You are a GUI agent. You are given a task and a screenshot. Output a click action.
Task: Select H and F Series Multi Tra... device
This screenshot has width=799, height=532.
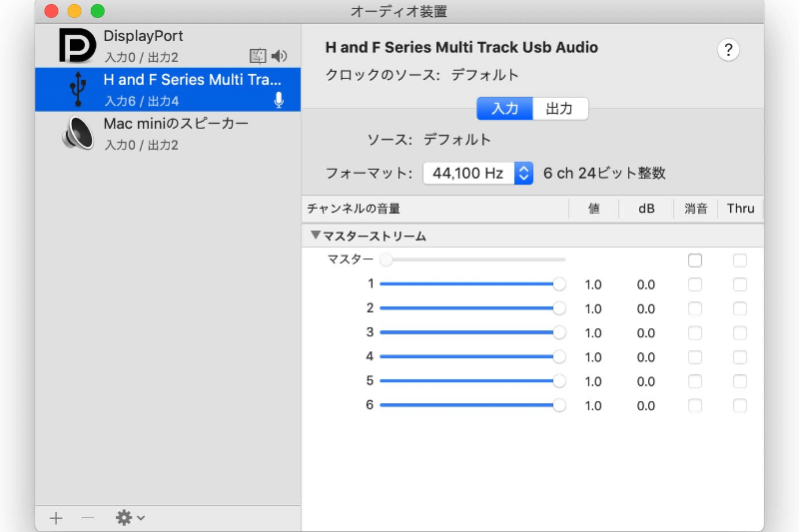(x=168, y=90)
